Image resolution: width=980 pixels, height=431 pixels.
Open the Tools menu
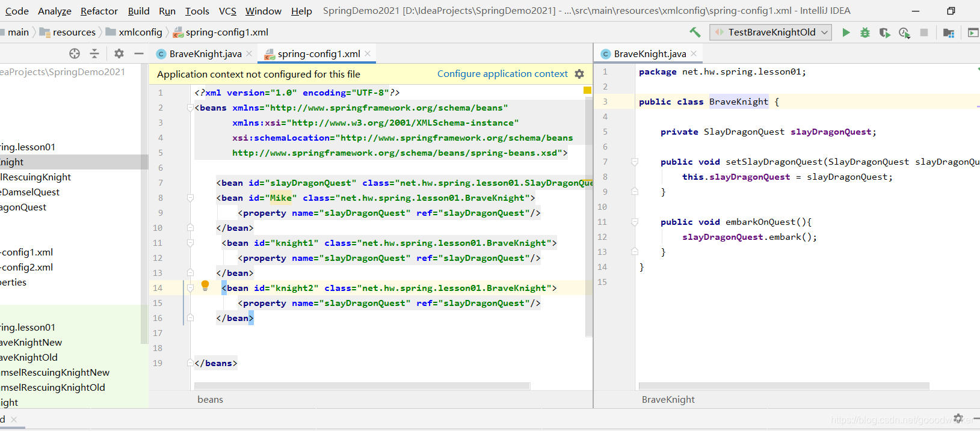pyautogui.click(x=197, y=11)
